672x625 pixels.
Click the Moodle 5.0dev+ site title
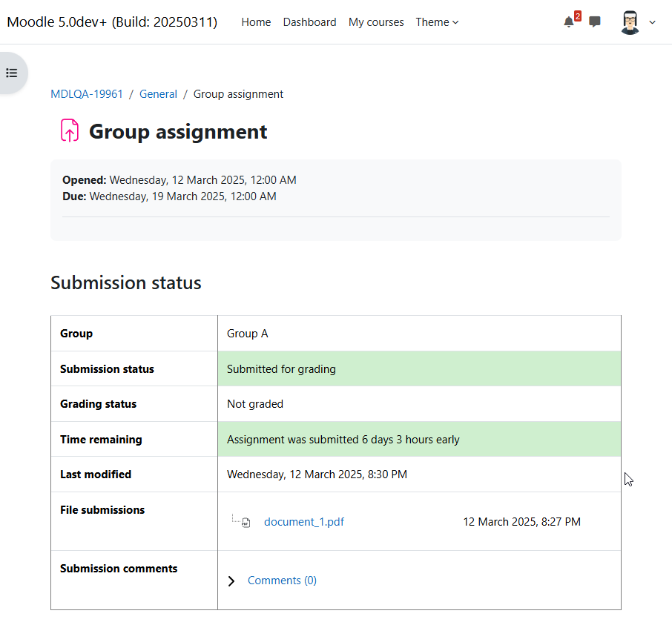(112, 22)
